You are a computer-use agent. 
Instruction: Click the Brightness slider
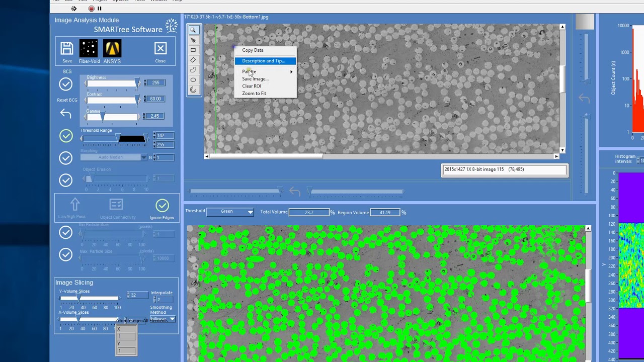[112, 83]
